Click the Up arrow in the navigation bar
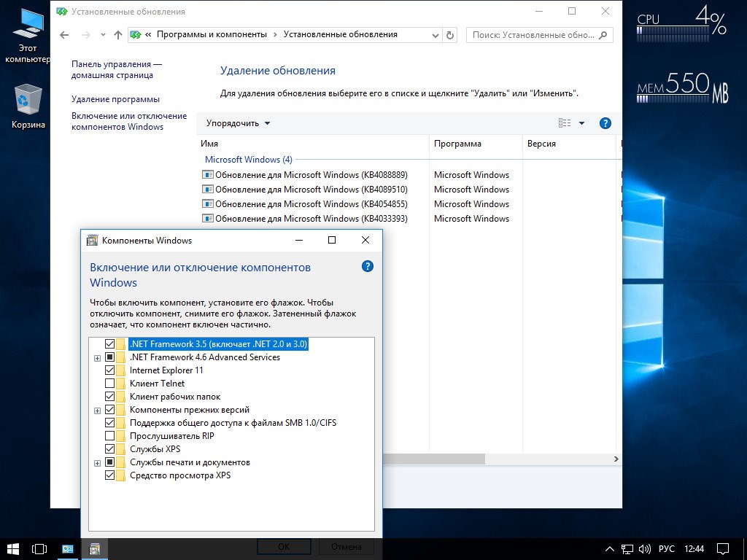Image resolution: width=747 pixels, height=560 pixels. coord(118,34)
